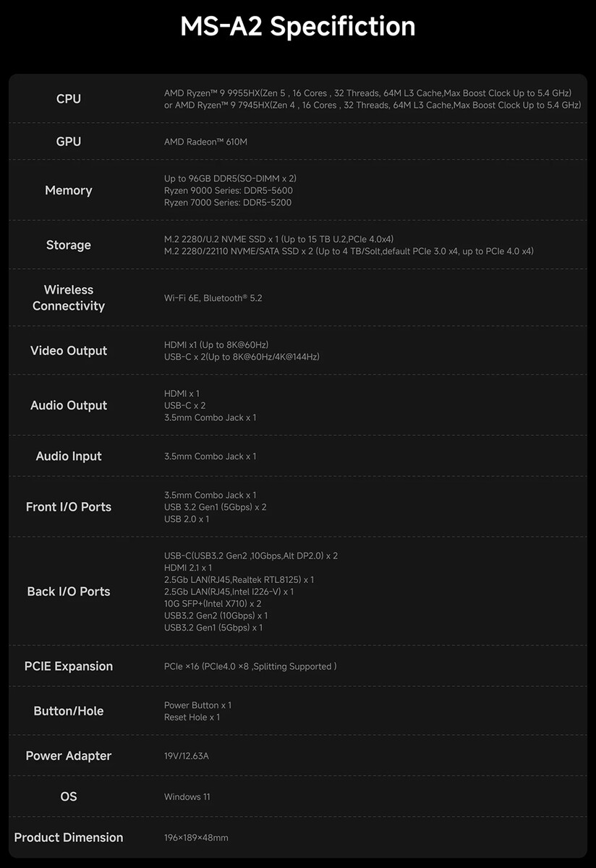Click the CPU row label
The height and width of the screenshot is (868, 596).
pyautogui.click(x=69, y=99)
